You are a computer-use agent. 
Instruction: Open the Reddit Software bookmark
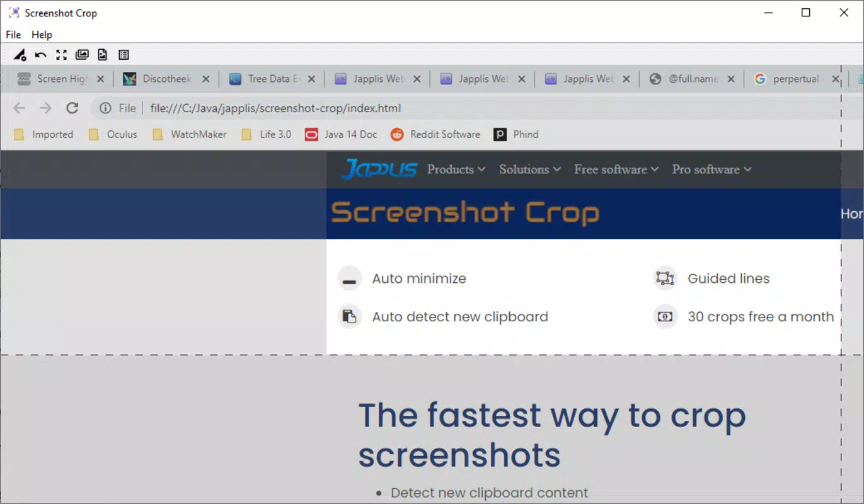point(435,134)
